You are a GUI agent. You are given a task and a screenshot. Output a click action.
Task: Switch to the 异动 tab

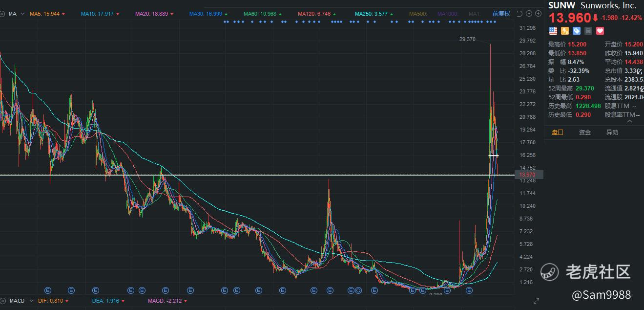(612, 132)
